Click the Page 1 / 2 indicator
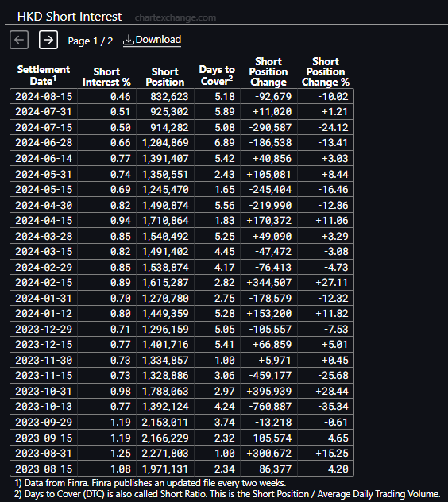Image resolution: width=448 pixels, height=502 pixels. click(91, 41)
